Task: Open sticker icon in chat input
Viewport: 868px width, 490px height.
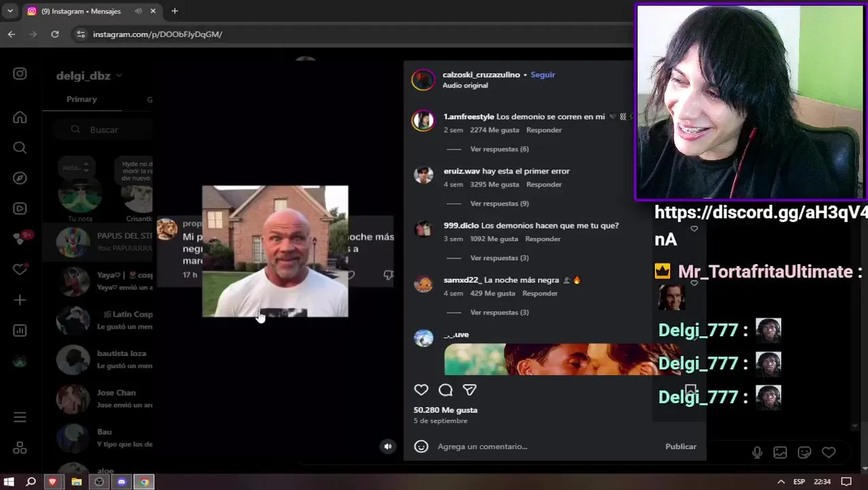Action: (x=805, y=453)
